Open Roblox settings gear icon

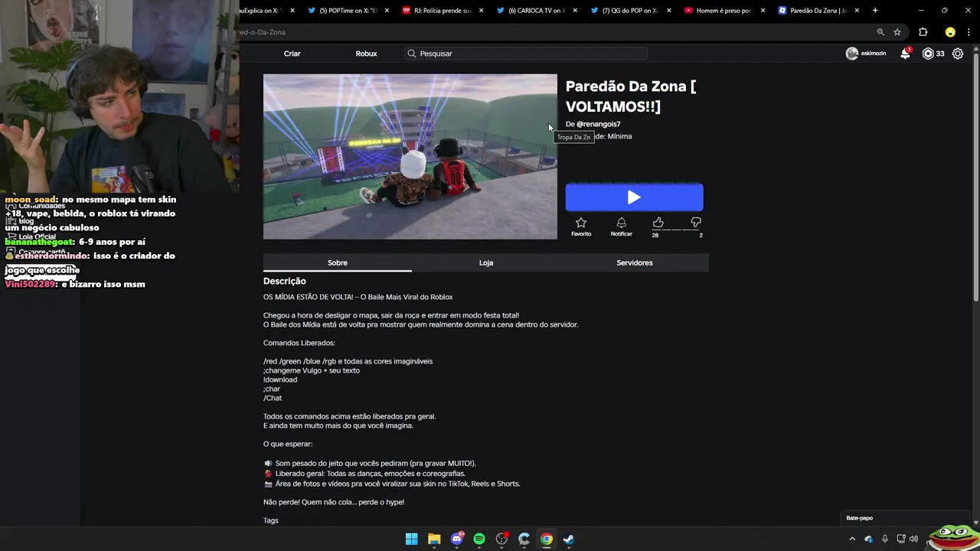(x=957, y=54)
